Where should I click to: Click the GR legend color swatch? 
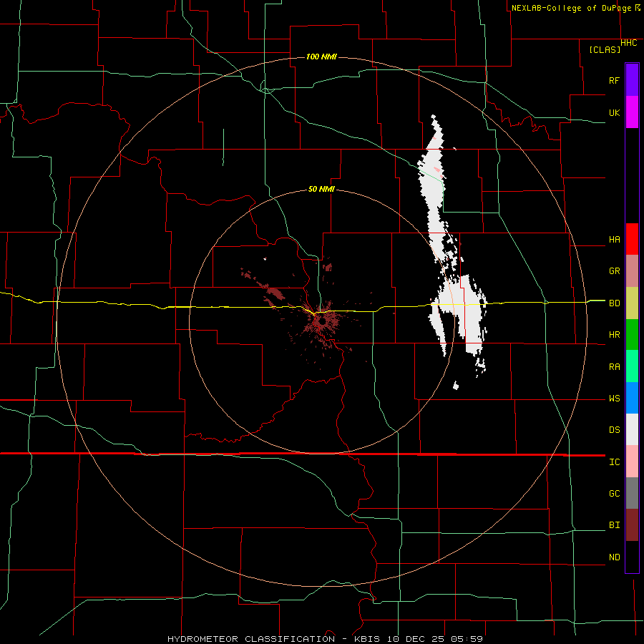tap(632, 271)
